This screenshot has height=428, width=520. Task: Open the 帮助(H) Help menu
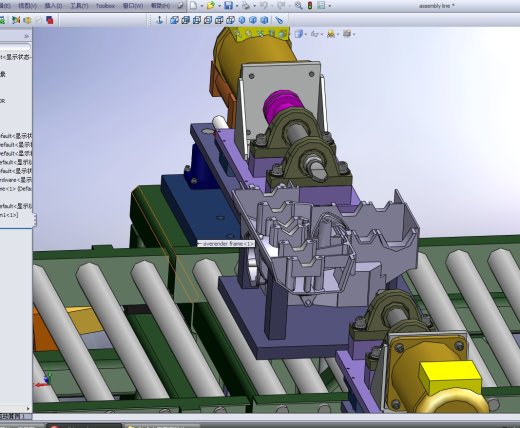point(160,6)
